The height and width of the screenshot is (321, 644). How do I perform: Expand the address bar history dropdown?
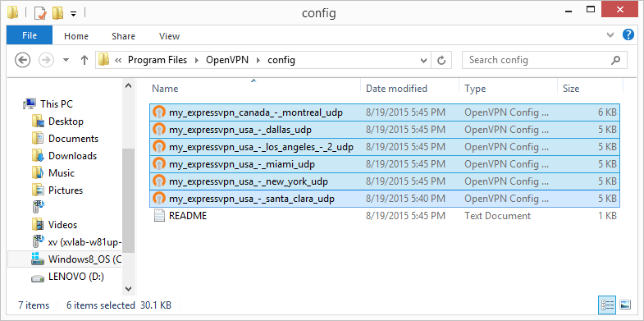[x=424, y=61]
